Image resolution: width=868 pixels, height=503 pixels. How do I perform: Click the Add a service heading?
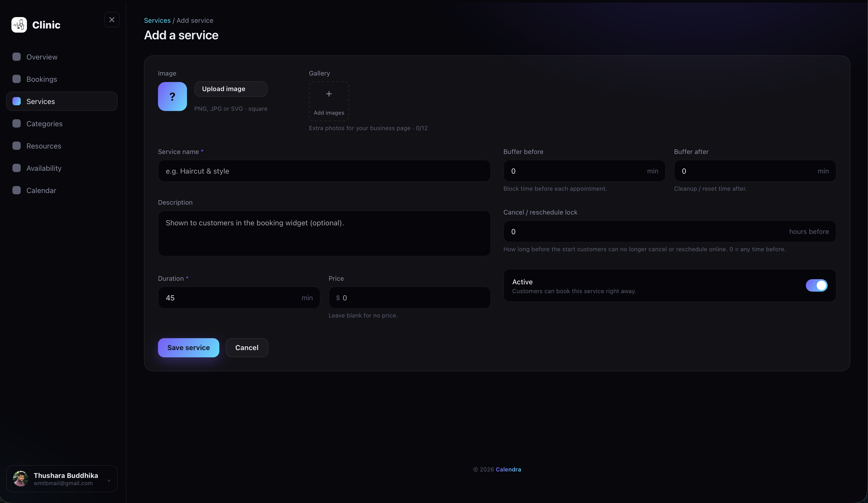[x=181, y=35]
